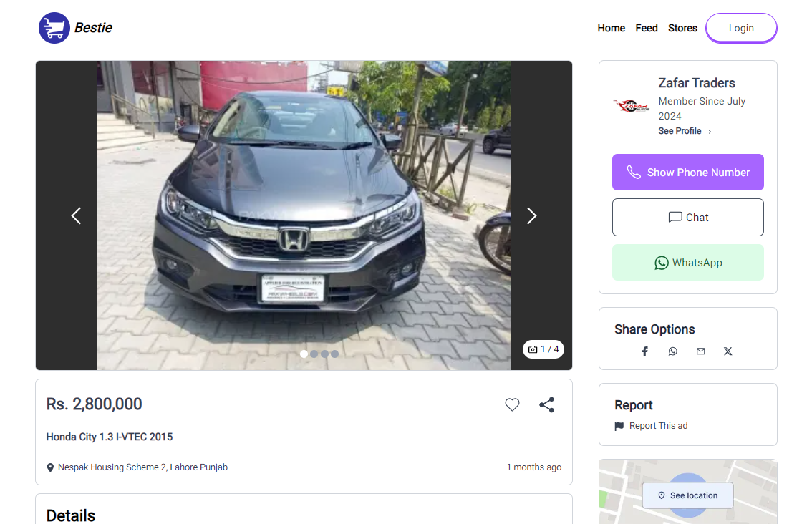Go to the Feed page
This screenshot has width=812, height=524.
[647, 28]
